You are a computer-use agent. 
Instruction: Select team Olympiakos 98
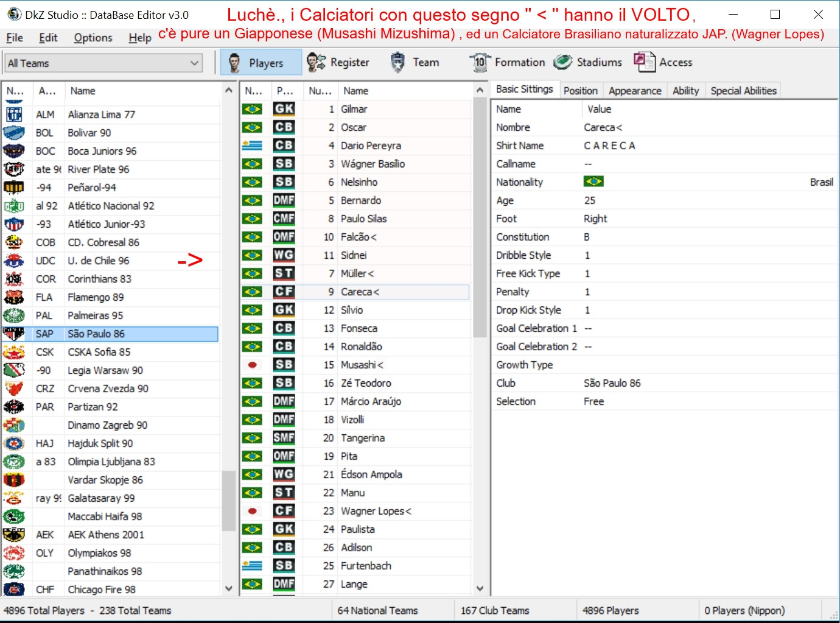click(111, 553)
